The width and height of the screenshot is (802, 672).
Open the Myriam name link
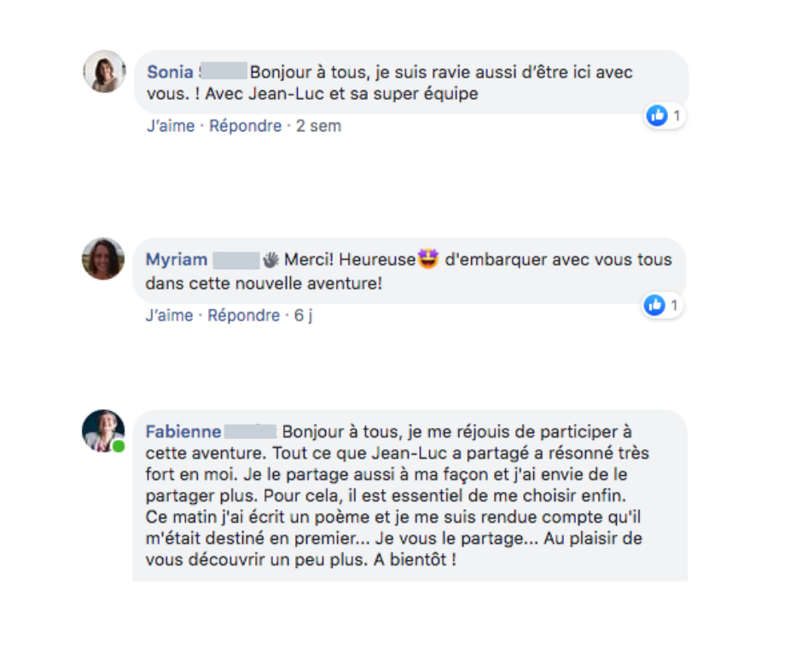177,260
